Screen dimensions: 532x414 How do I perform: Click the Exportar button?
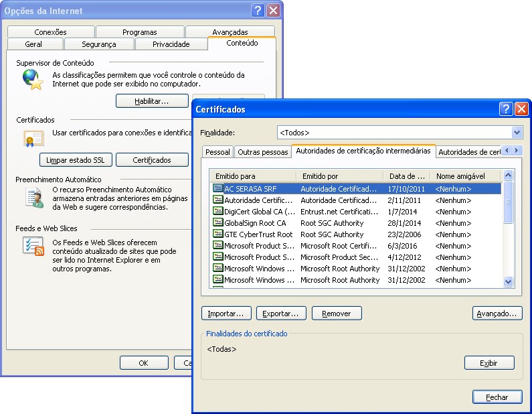[x=281, y=314]
